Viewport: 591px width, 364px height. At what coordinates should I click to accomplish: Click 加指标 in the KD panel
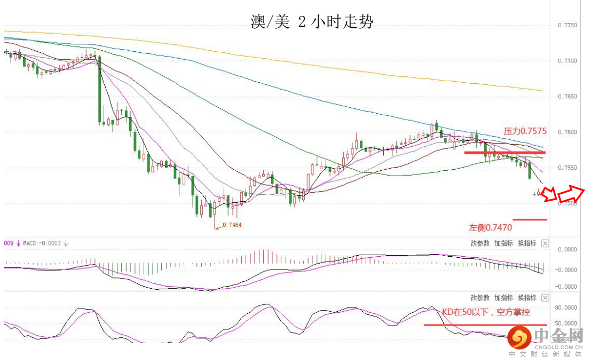click(x=503, y=298)
